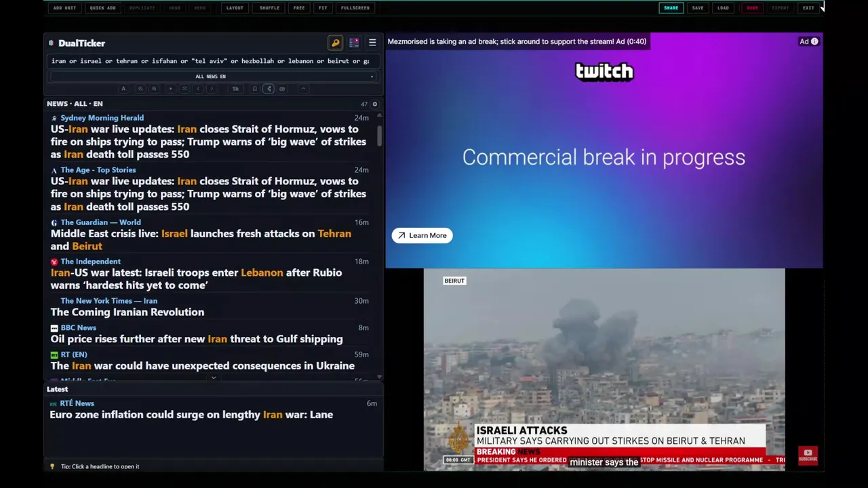Click the 'Latest' section label
Screen dimensions: 868x488
pyautogui.click(x=57, y=389)
